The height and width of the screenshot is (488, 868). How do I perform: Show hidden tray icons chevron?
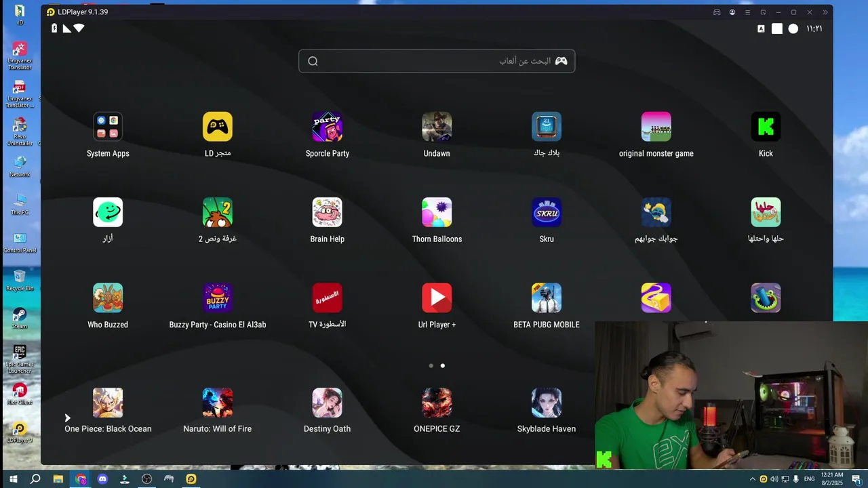point(752,479)
